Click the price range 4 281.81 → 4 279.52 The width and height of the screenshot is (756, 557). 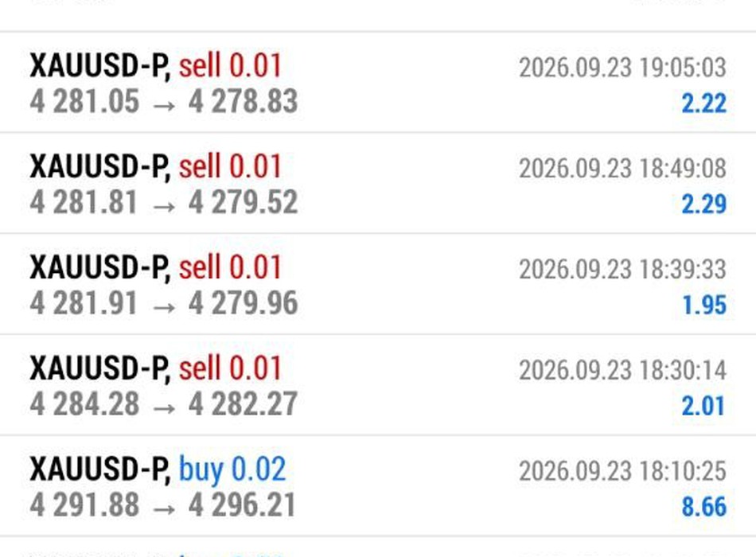164,202
